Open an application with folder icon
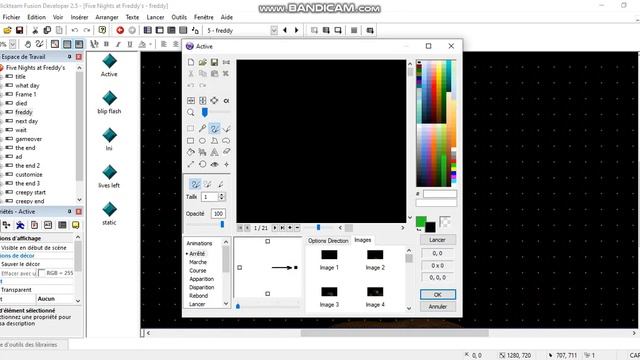 (x=7, y=30)
